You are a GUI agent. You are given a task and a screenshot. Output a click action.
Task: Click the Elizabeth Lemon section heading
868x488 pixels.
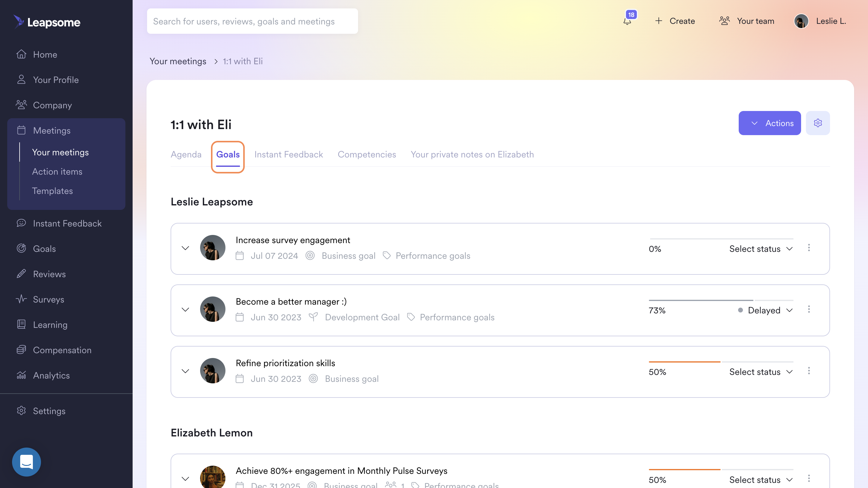point(212,433)
